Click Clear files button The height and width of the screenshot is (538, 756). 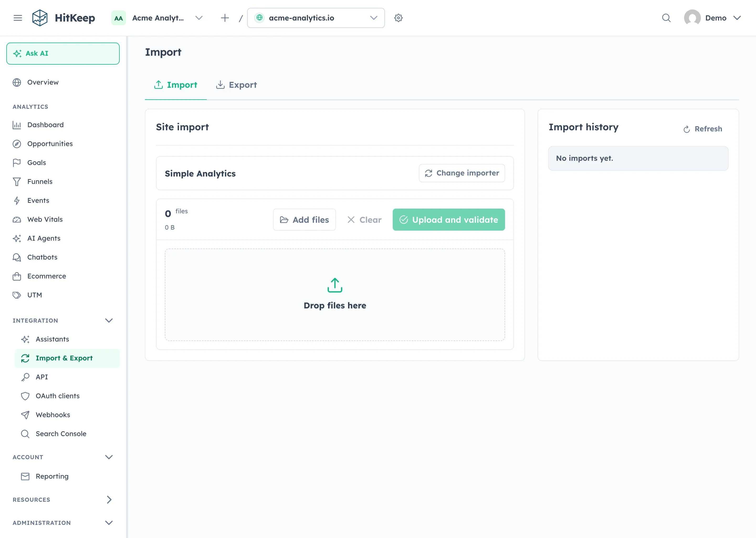[364, 220]
